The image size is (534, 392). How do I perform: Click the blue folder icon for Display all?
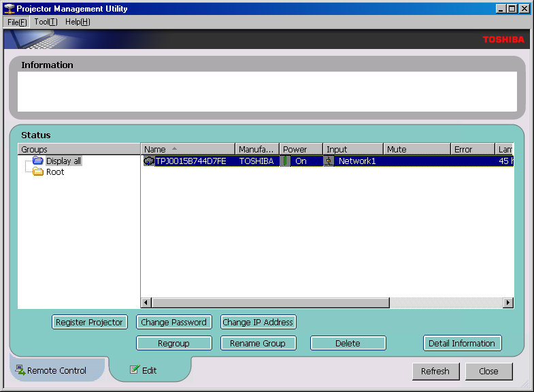coord(38,161)
